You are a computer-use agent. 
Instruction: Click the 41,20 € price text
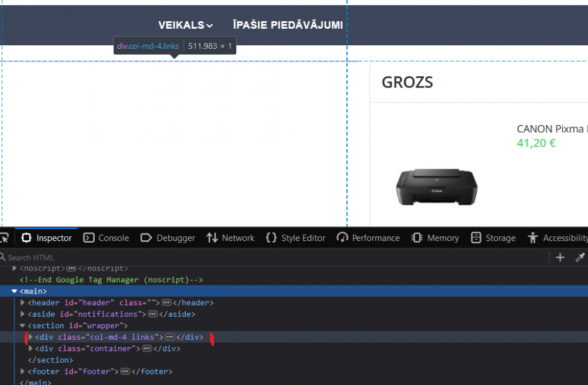tap(536, 143)
